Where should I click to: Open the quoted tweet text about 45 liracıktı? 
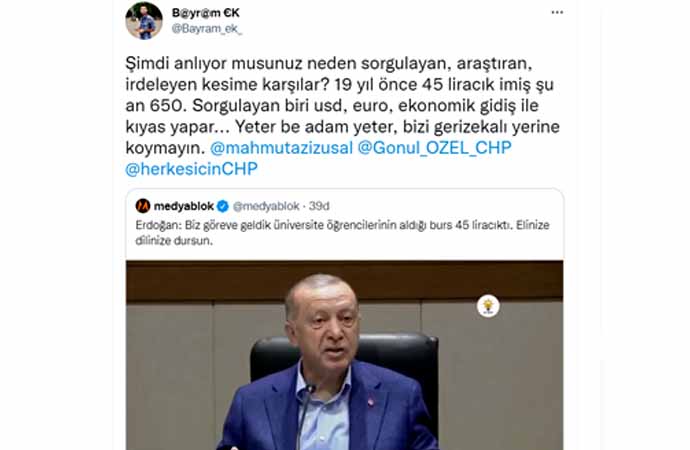click(342, 233)
